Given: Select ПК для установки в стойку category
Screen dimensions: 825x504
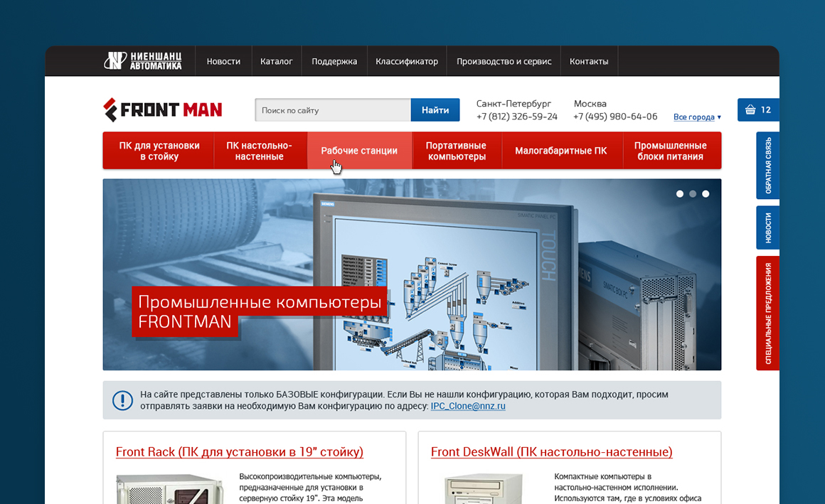Looking at the screenshot, I should (x=159, y=151).
